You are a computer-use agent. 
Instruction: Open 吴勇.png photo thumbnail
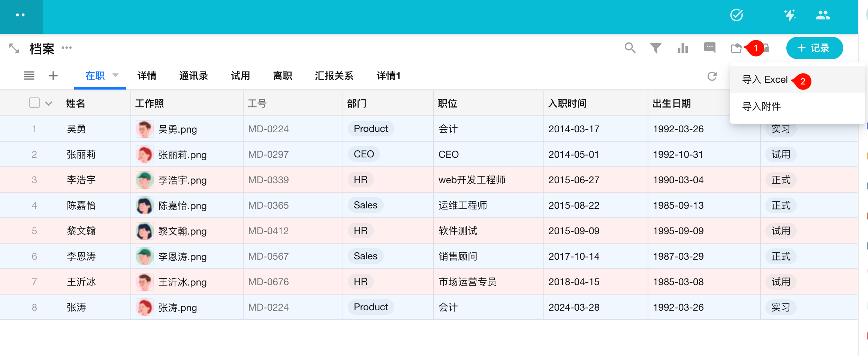pos(144,129)
